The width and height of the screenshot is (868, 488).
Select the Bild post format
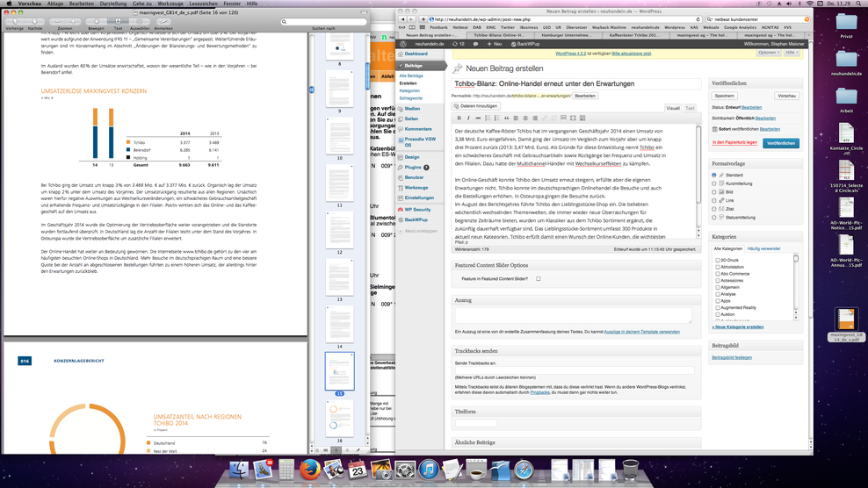714,192
